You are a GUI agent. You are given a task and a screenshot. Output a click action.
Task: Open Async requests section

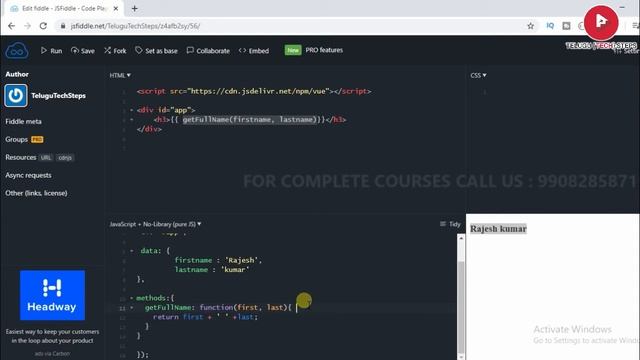pos(28,175)
